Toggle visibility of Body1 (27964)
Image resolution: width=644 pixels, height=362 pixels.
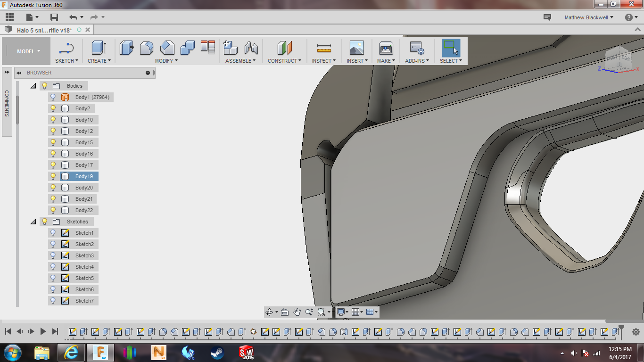click(53, 97)
